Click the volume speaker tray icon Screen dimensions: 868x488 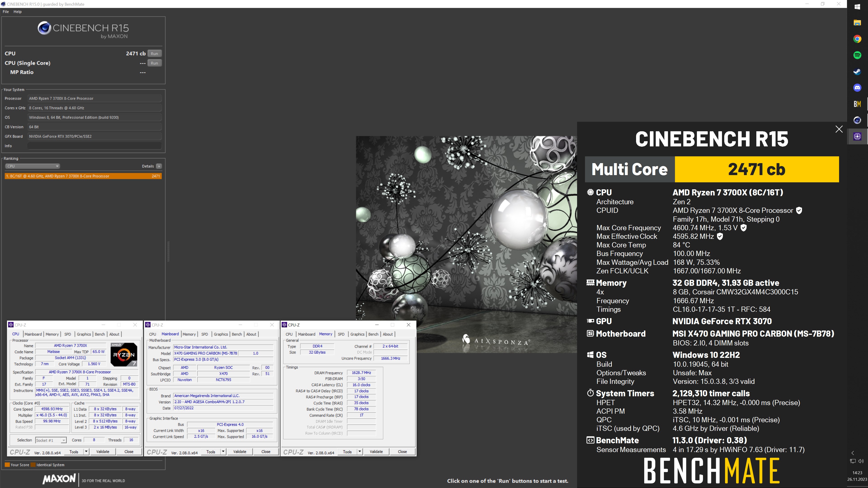click(861, 461)
